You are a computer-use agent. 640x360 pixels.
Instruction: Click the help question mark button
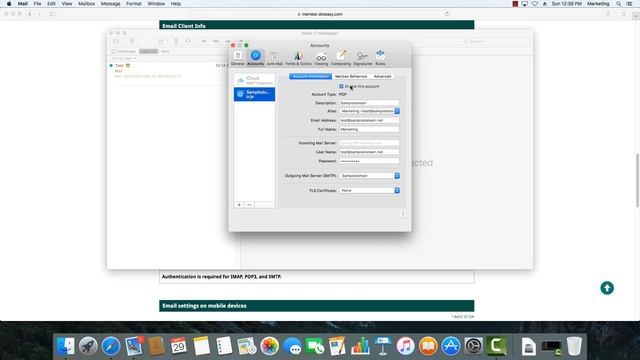click(402, 214)
